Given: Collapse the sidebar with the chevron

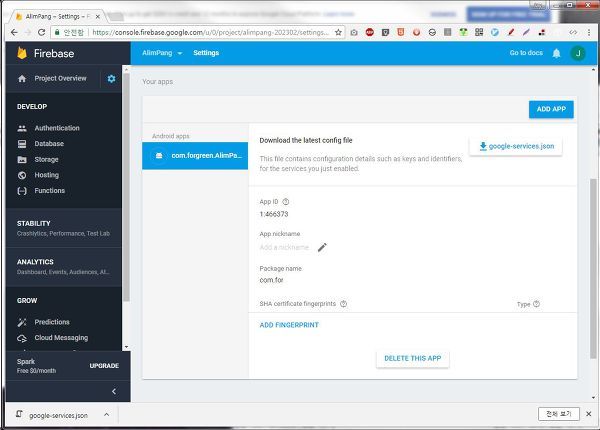Looking at the screenshot, I should pyautogui.click(x=114, y=391).
